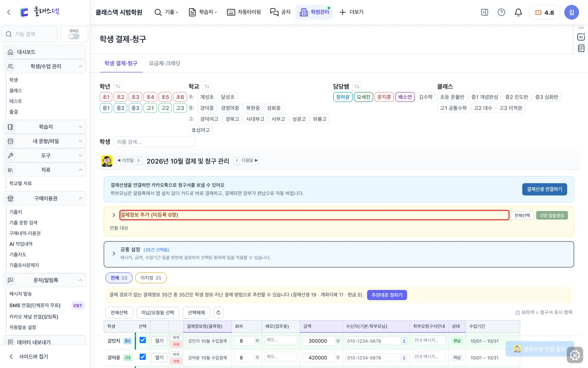
Task: Click 열기 in the 강민지 row
Action: [x=159, y=341]
